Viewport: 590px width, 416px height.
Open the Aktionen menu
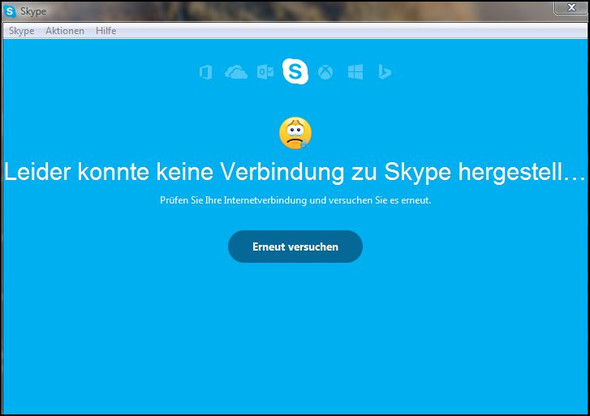click(65, 31)
